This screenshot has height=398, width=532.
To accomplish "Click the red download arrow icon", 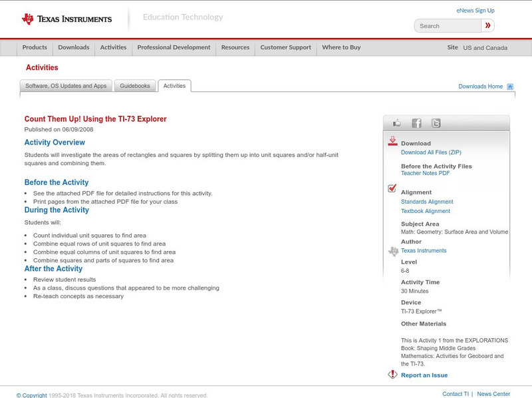I will tap(392, 141).
